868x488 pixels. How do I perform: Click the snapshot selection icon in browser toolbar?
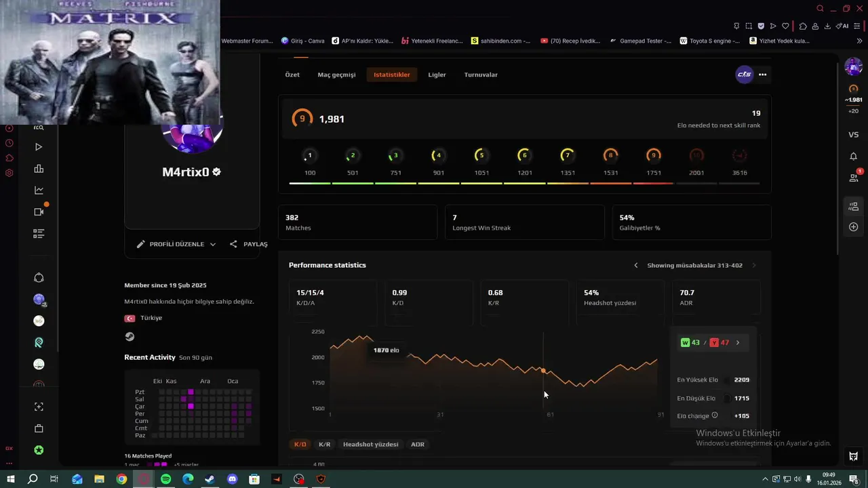pyautogui.click(x=749, y=26)
